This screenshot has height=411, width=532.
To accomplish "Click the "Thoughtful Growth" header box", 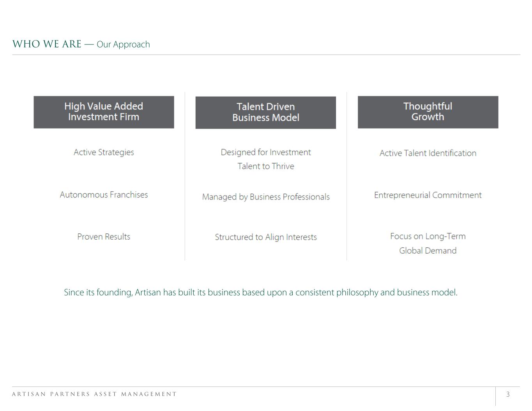I will [428, 112].
